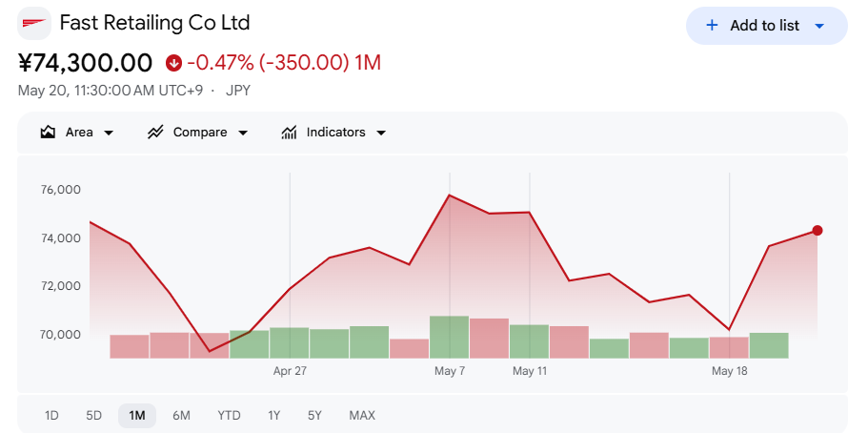Screen dimensions: 868x433
Task: Click the 72,000 y-axis label
Action: [x=61, y=286]
